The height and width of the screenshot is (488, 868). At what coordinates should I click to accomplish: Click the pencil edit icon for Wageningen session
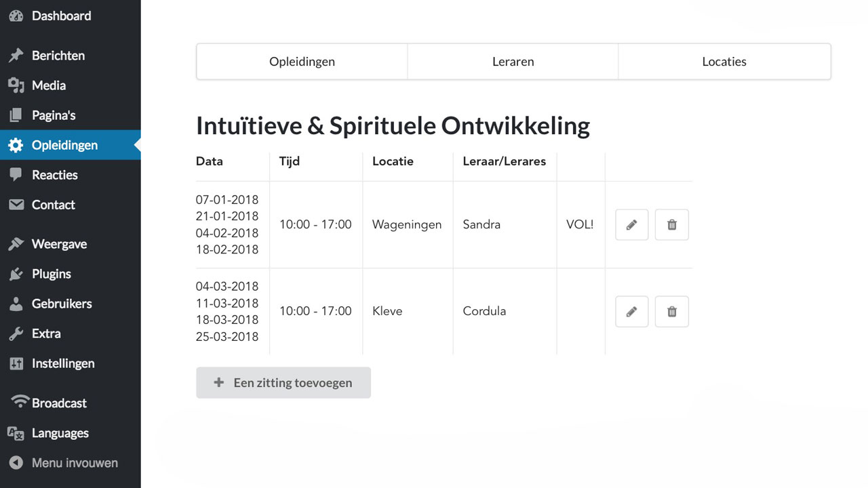631,225
